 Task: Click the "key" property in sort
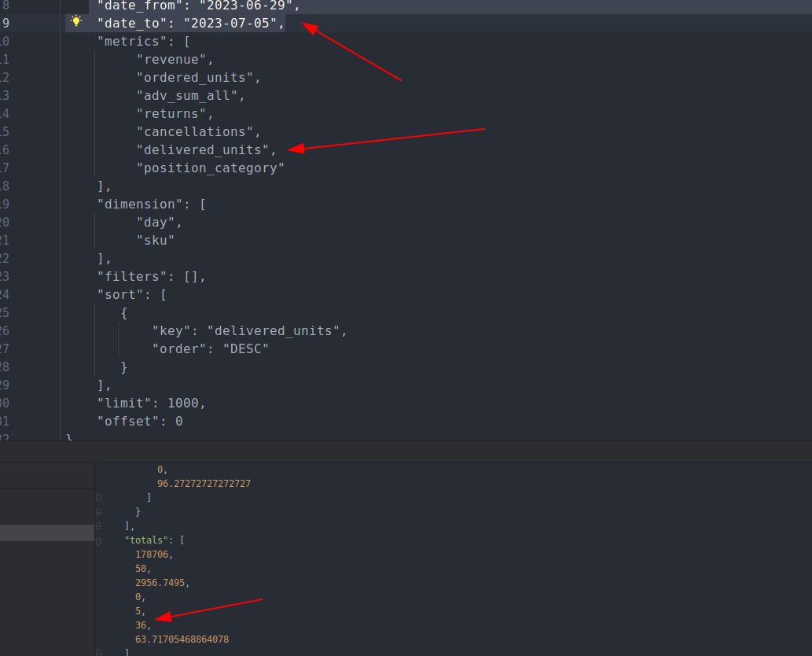[171, 331]
